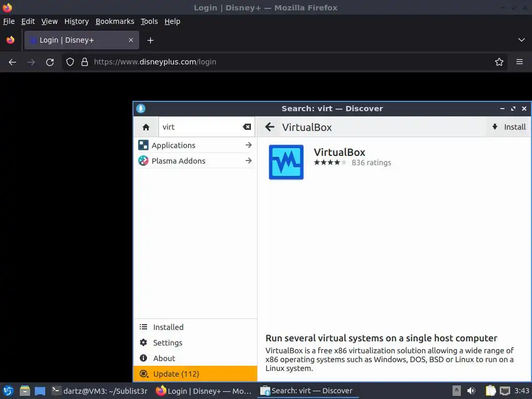Open the Firefox History menu

tap(76, 21)
